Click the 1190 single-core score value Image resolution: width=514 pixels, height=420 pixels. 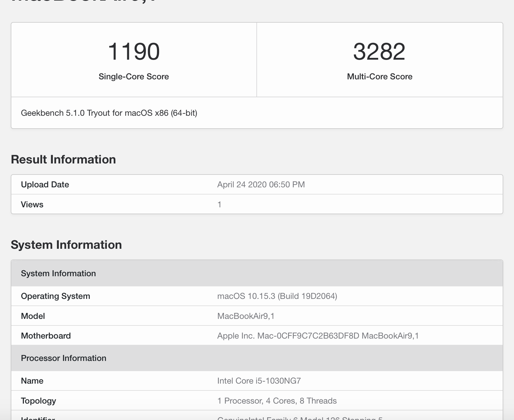134,51
